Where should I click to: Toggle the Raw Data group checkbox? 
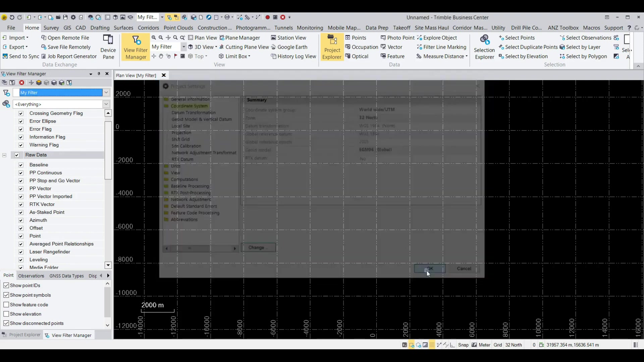point(17,155)
